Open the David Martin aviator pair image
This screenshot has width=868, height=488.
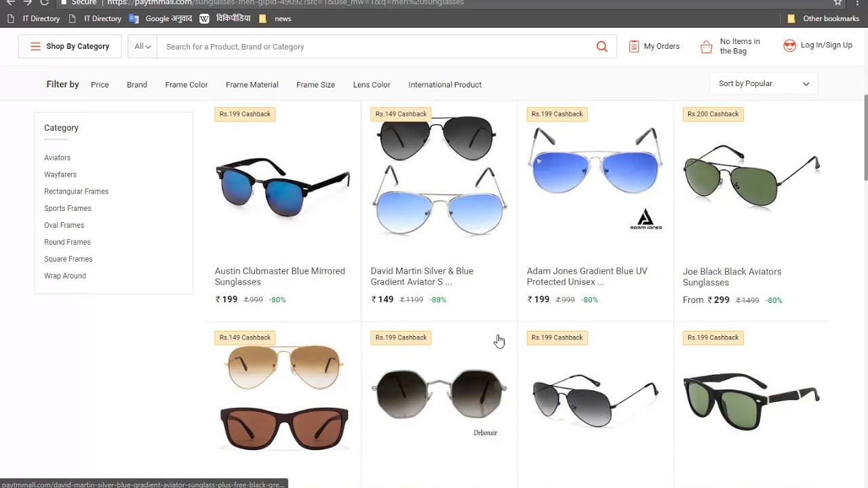tap(439, 176)
